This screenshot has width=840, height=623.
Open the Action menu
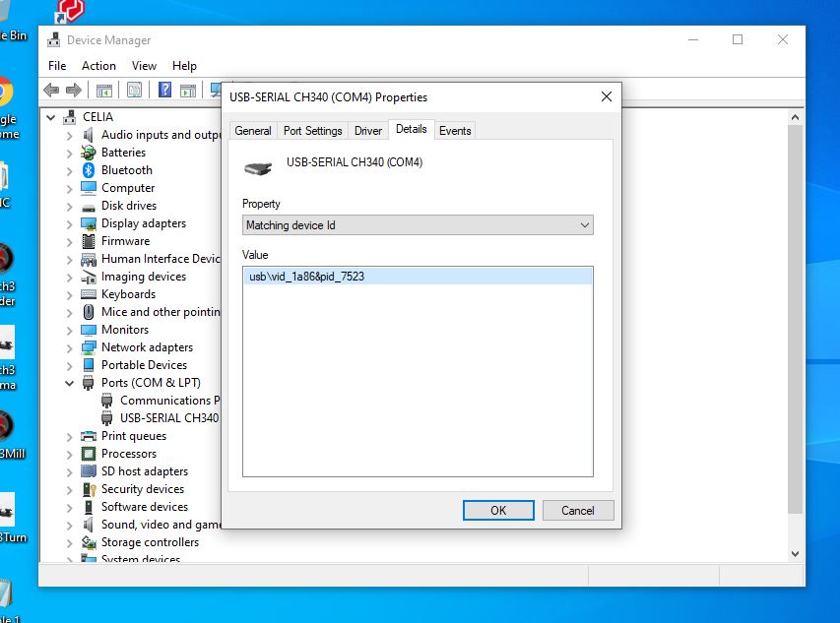[98, 66]
